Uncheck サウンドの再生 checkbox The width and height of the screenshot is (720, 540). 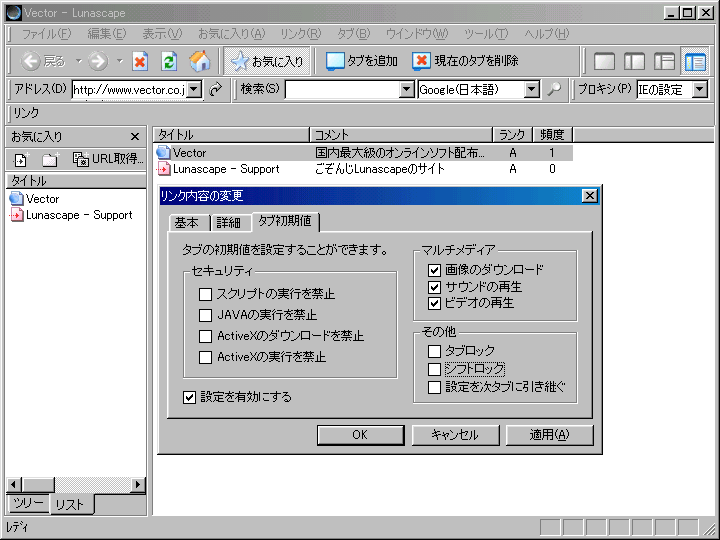[x=434, y=287]
